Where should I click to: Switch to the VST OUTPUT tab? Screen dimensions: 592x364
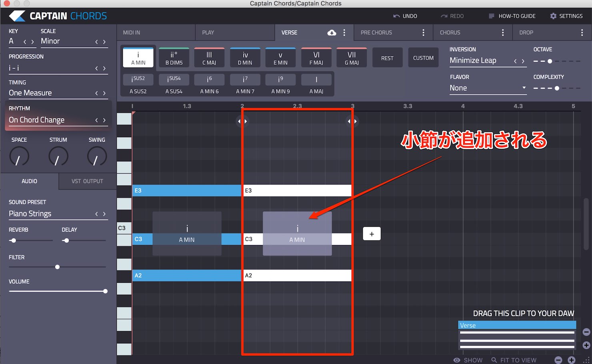click(x=87, y=181)
